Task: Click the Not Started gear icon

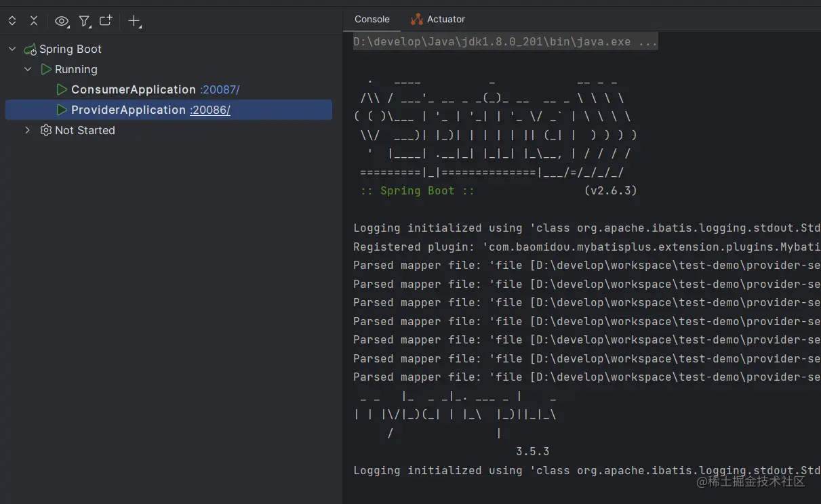Action: [45, 130]
